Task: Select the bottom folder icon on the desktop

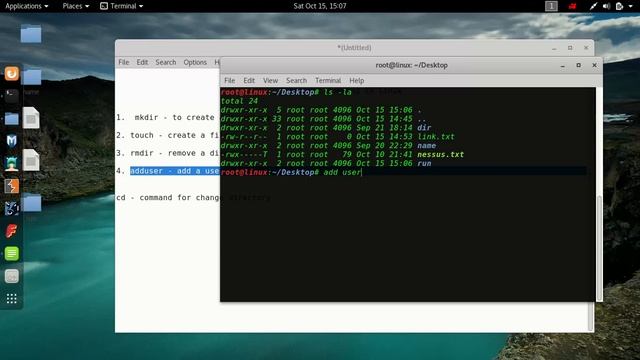Action: click(x=31, y=203)
